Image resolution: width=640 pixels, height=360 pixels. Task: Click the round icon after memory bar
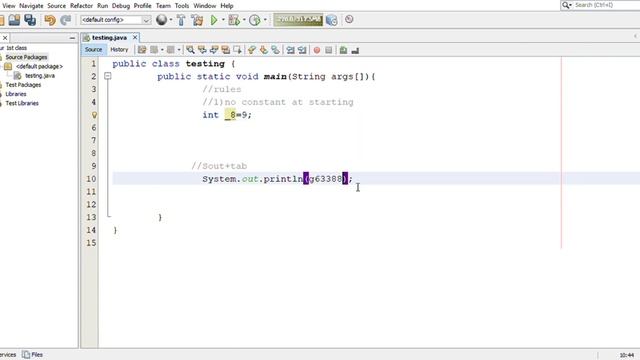tap(349, 19)
